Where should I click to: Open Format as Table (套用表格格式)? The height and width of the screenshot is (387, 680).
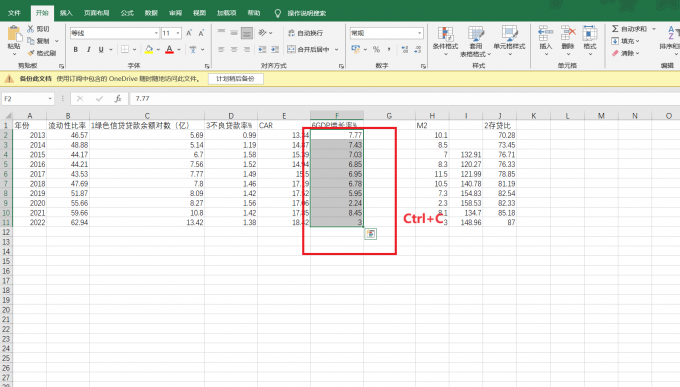[x=476, y=41]
